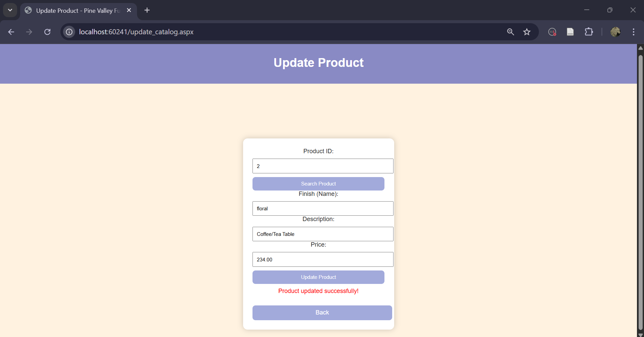Click the Search Product button
The height and width of the screenshot is (337, 644).
coord(318,184)
